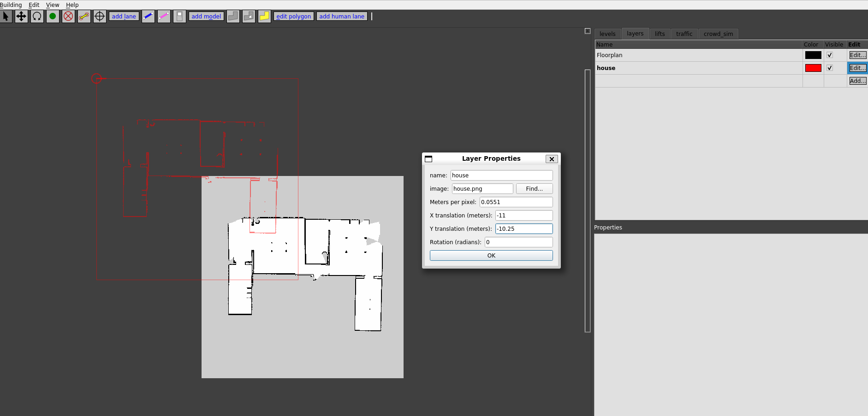Viewport: 868px width, 416px height.
Task: Focus the Y translation field
Action: point(524,229)
